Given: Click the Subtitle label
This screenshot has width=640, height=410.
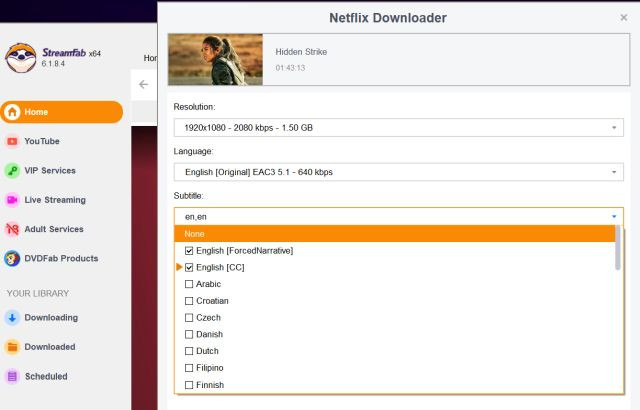Looking at the screenshot, I should point(188,196).
